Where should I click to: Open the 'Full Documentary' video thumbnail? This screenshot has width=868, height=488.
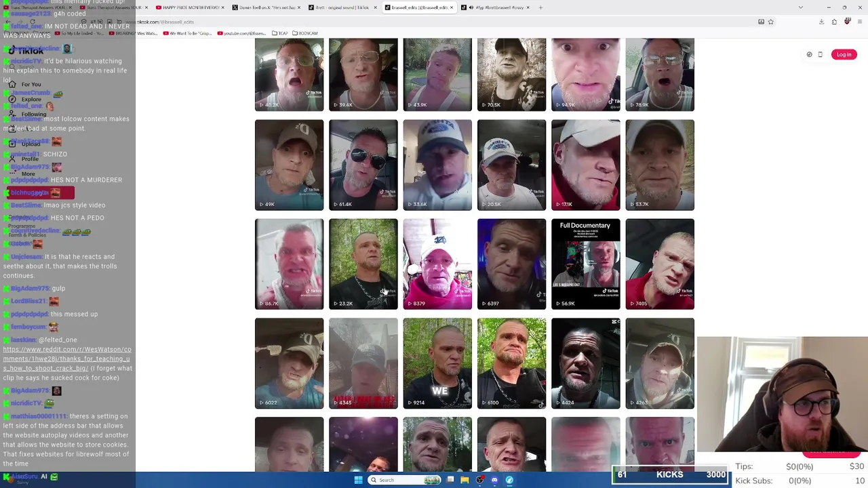[x=585, y=264]
